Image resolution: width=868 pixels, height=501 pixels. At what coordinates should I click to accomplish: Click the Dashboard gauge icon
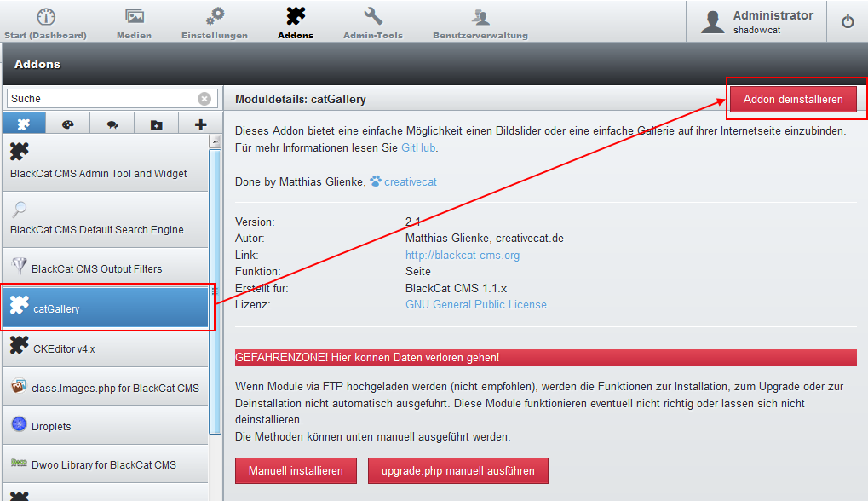(x=46, y=16)
